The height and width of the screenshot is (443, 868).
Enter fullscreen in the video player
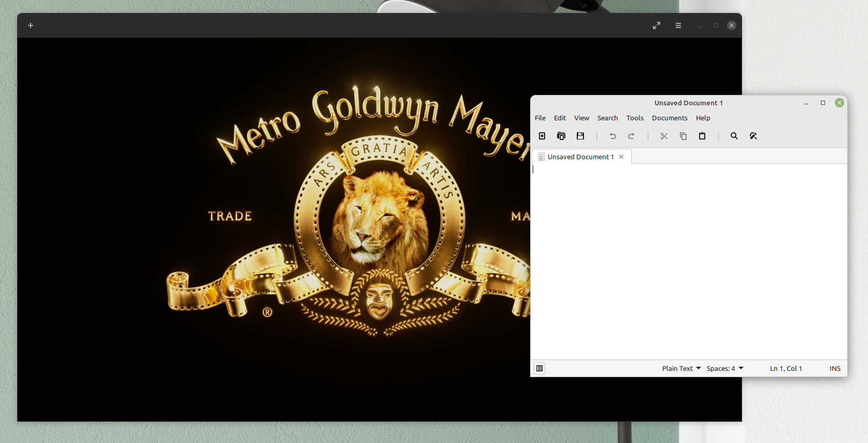coord(657,25)
